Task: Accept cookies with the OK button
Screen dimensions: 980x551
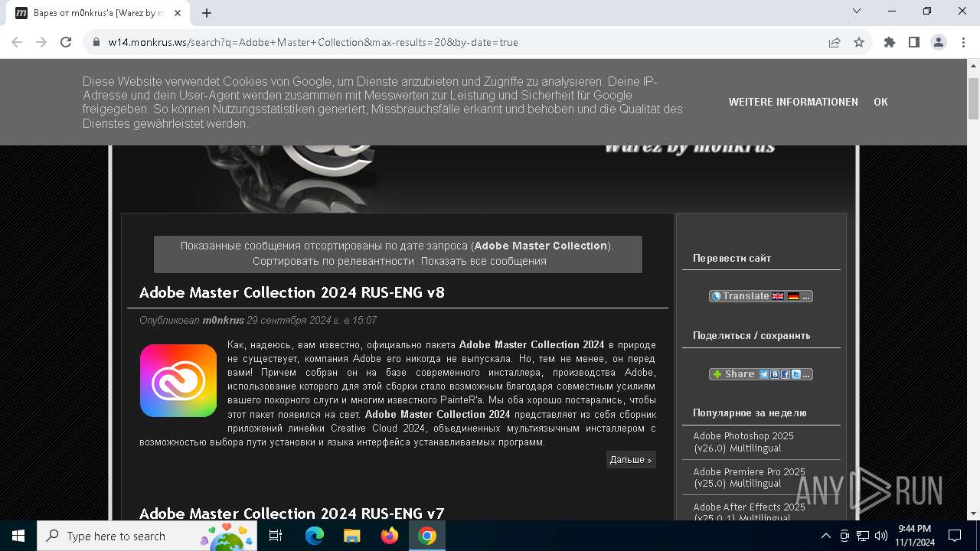Action: point(880,102)
